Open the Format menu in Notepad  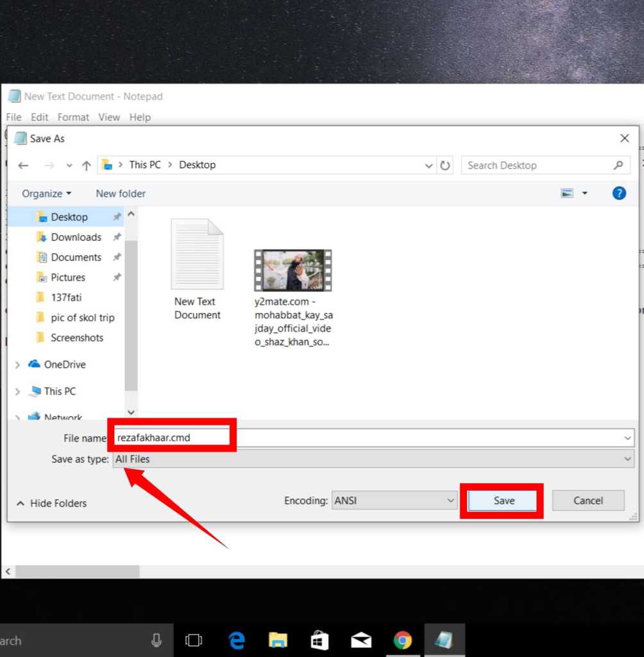[73, 117]
